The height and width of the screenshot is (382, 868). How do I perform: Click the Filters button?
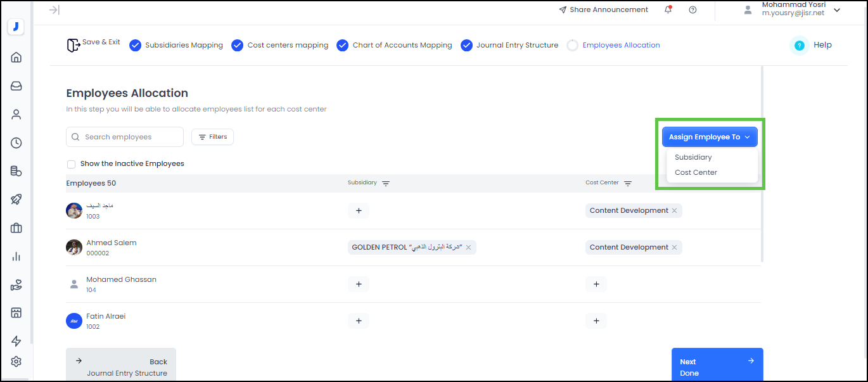click(x=213, y=137)
